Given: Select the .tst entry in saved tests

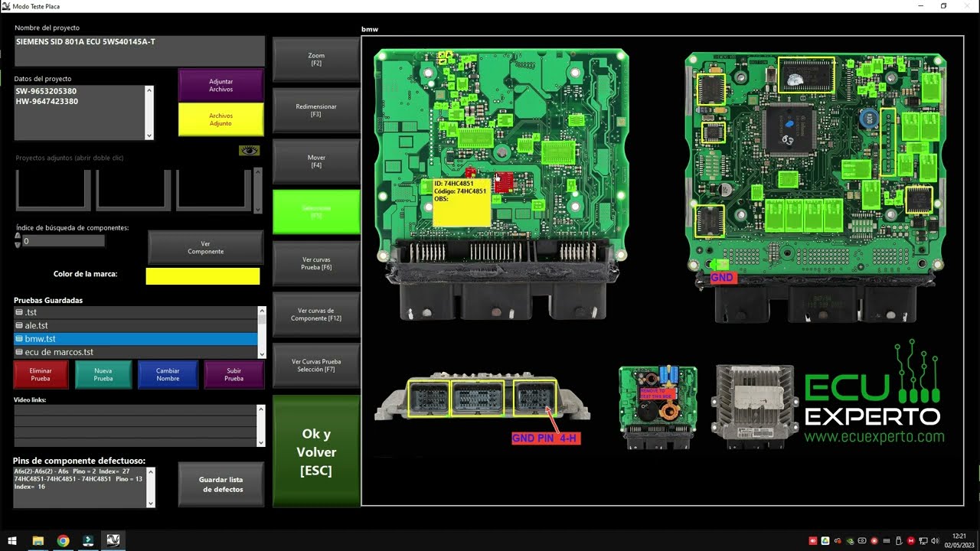Looking at the screenshot, I should click(x=136, y=312).
